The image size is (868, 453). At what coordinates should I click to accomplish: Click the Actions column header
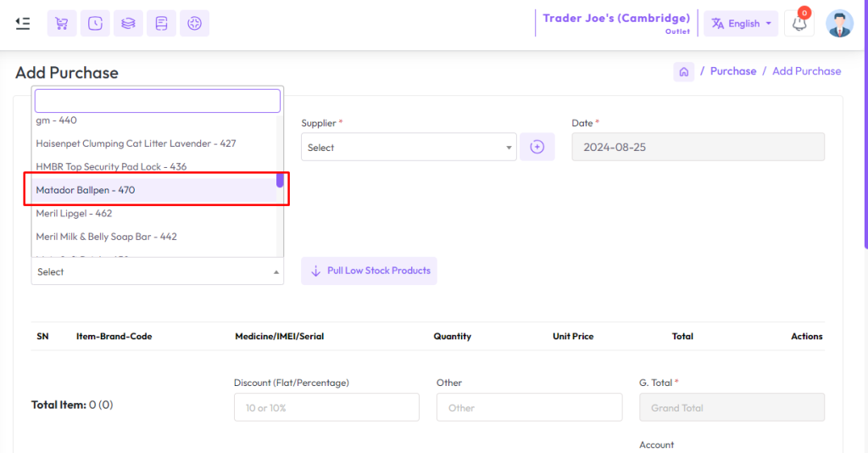point(807,336)
